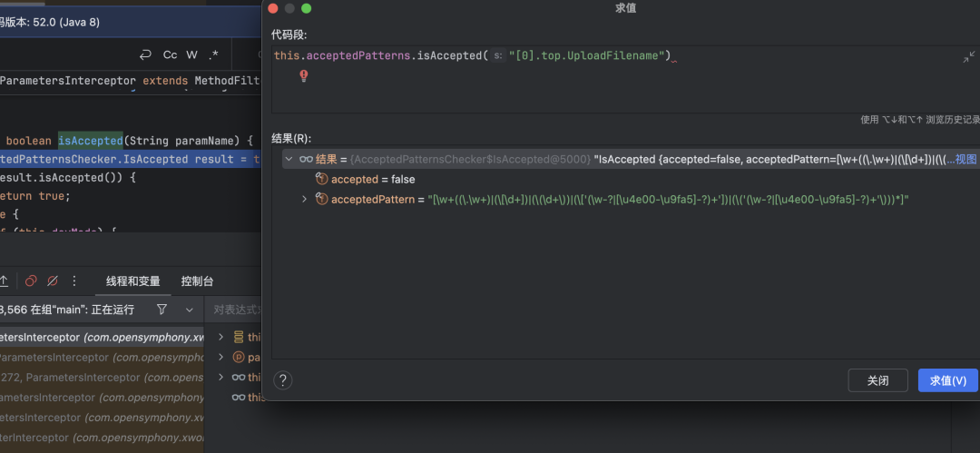Open the debugger more-actions vertical dots
980x453 pixels.
click(x=74, y=281)
